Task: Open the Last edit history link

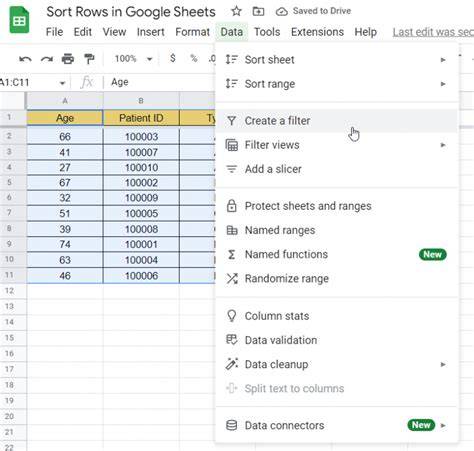Action: point(433,32)
